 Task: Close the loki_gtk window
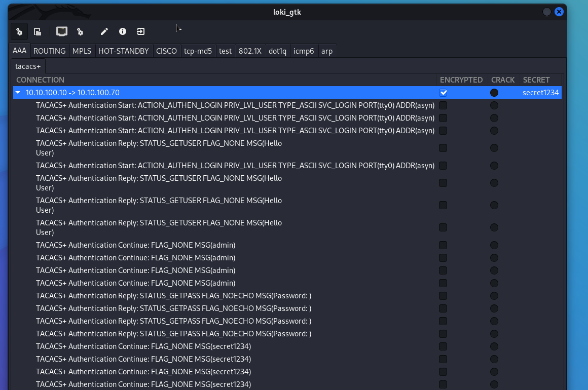click(559, 12)
